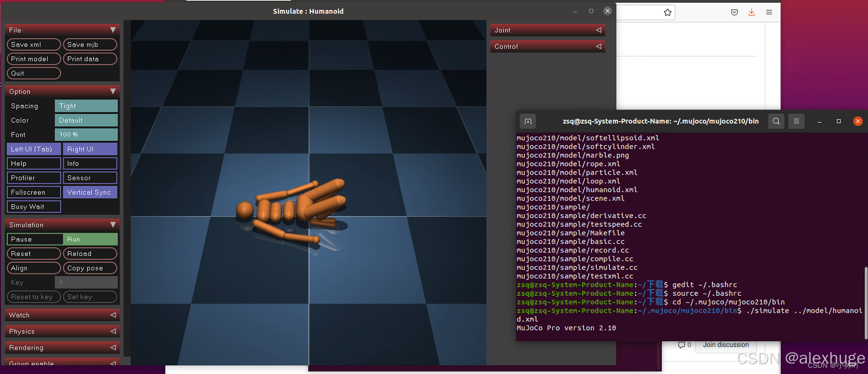Toggle the Sensor display
Viewport: 868px width, 374px height.
[90, 178]
